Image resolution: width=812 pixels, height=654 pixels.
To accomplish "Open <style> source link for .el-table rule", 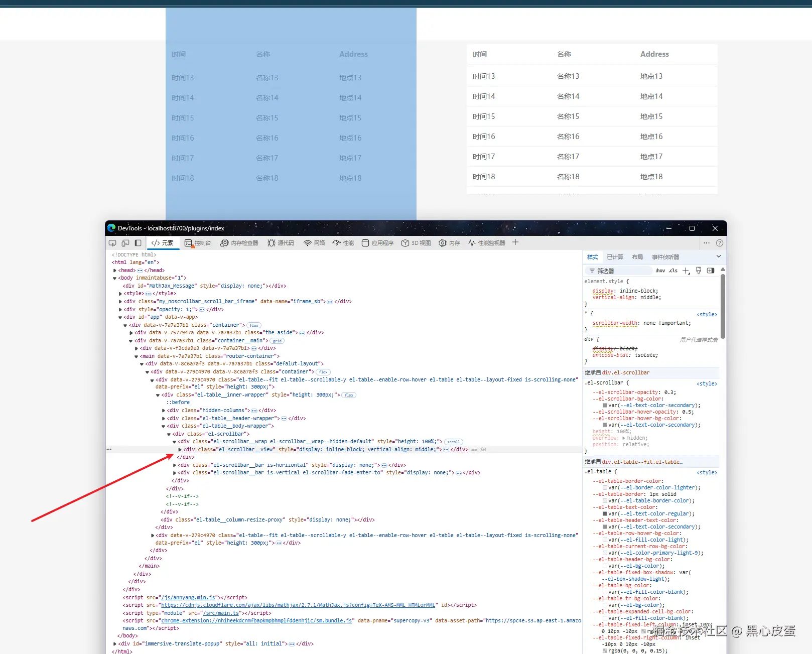I will [707, 473].
